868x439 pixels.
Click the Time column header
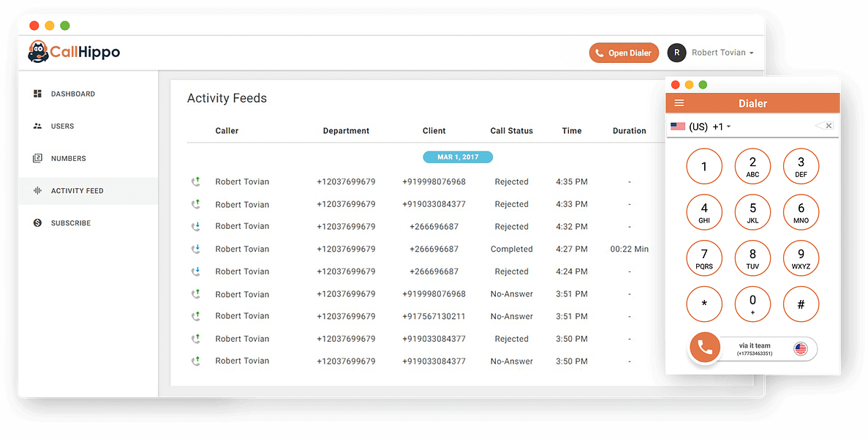click(x=572, y=131)
